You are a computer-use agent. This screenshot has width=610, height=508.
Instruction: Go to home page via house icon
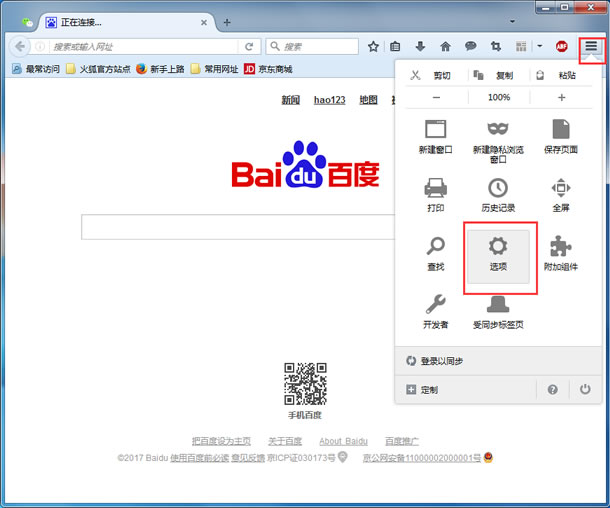point(445,47)
